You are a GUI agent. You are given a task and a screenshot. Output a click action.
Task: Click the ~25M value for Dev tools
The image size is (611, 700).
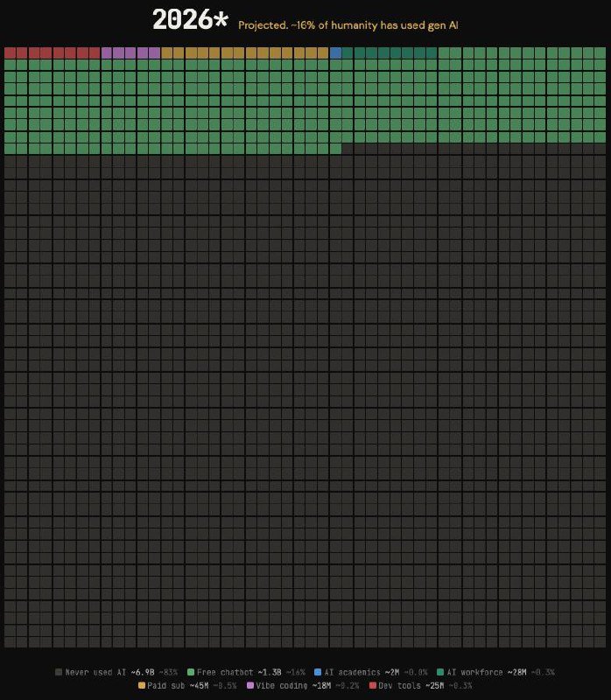[x=434, y=686]
